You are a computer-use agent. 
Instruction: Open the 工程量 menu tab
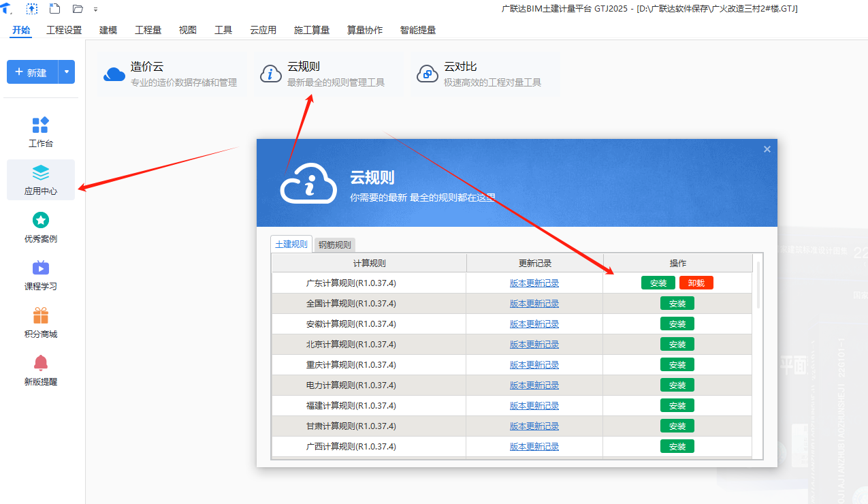(x=148, y=30)
